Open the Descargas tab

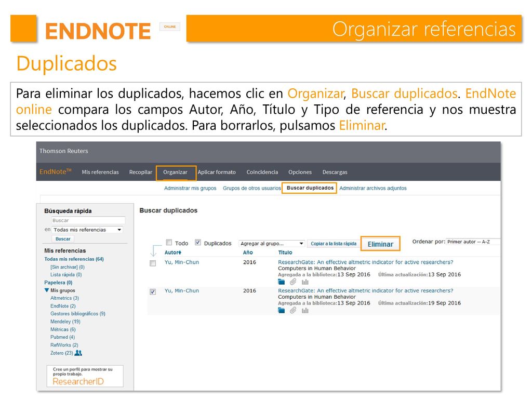tap(335, 172)
